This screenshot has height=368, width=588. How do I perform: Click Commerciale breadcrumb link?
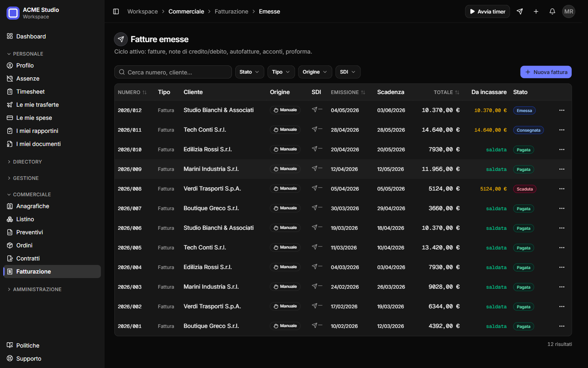point(186,11)
